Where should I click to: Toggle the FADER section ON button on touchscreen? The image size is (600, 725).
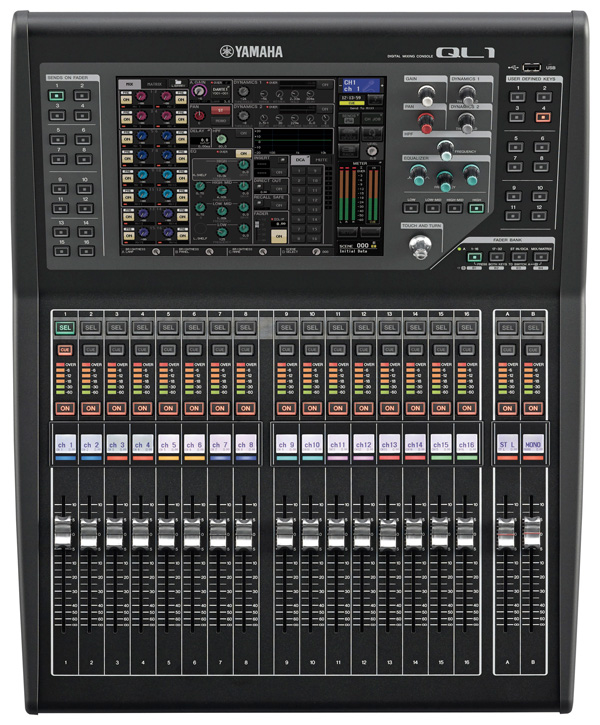tap(279, 236)
